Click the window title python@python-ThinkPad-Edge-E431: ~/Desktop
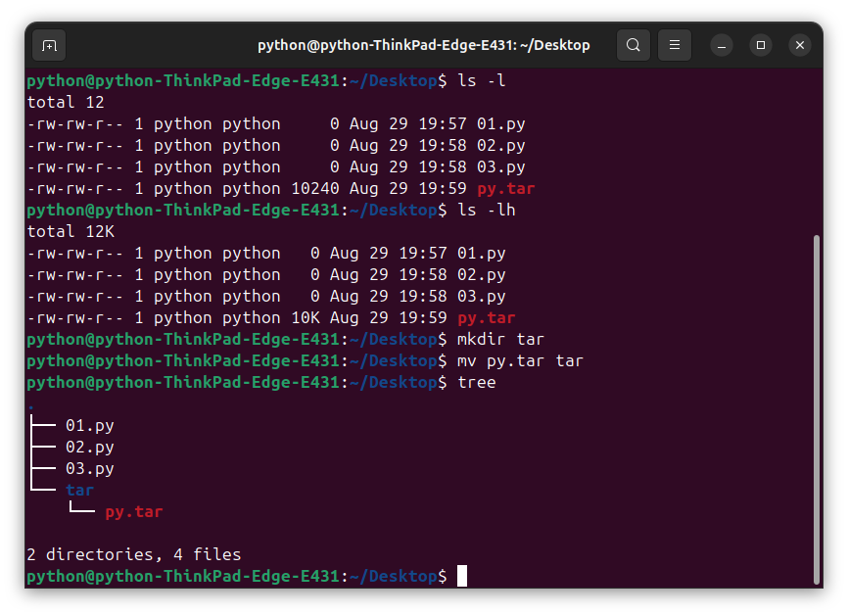 (423, 45)
